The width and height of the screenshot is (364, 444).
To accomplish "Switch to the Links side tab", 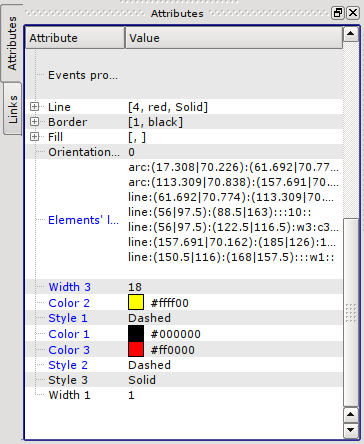I will [x=13, y=109].
